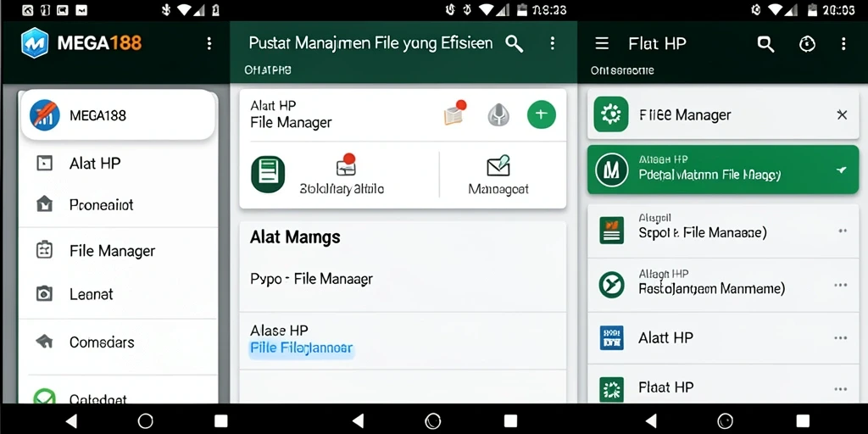Close the FIlee Manager card
This screenshot has height=434, width=868.
tap(842, 114)
